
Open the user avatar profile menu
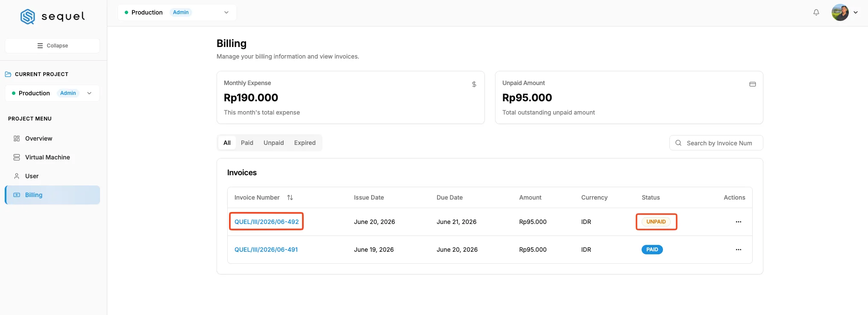click(x=840, y=12)
